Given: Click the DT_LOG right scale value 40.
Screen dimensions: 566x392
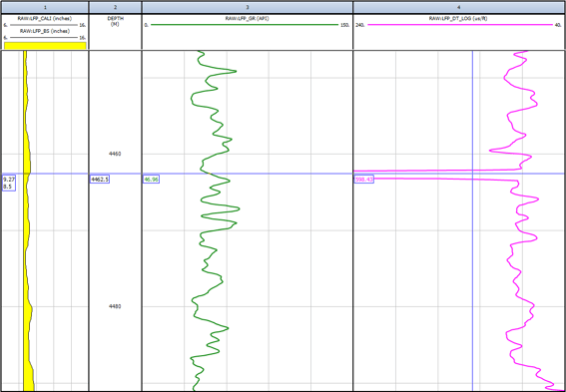Looking at the screenshot, I should click(559, 25).
